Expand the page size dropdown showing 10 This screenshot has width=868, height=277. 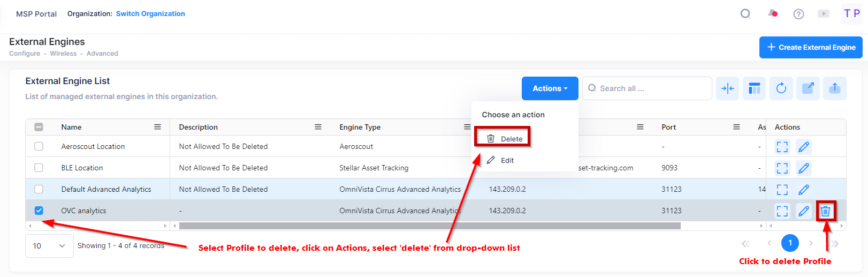[49, 246]
